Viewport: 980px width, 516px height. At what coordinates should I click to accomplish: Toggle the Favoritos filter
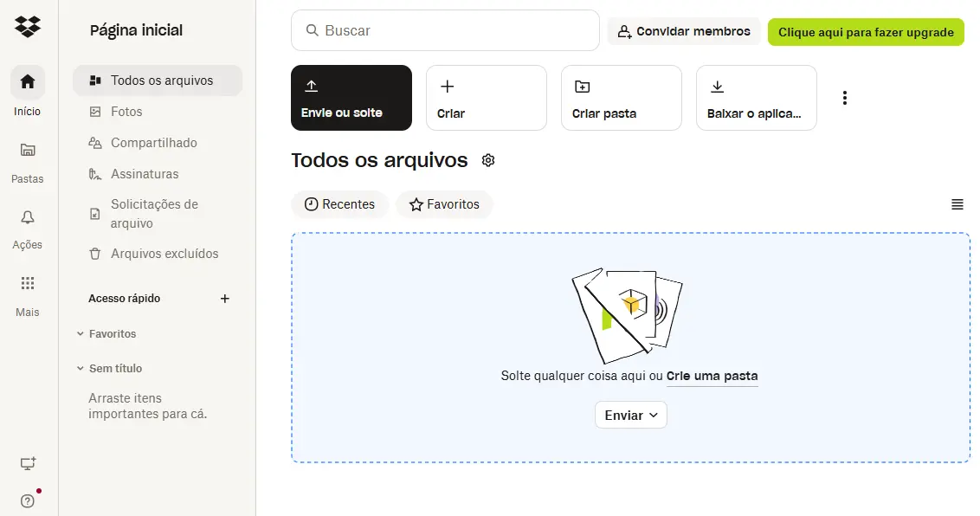pos(444,204)
